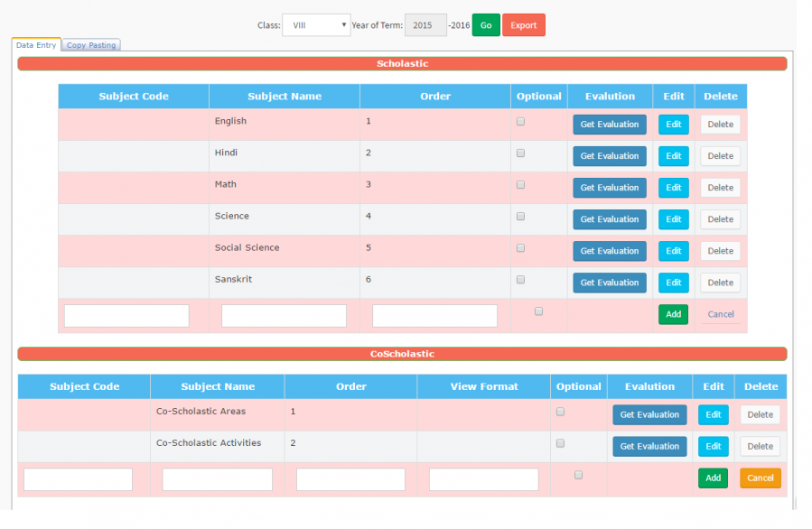Image resolution: width=812 pixels, height=529 pixels.
Task: Click the Year of Term field showing 2015
Action: (x=425, y=25)
